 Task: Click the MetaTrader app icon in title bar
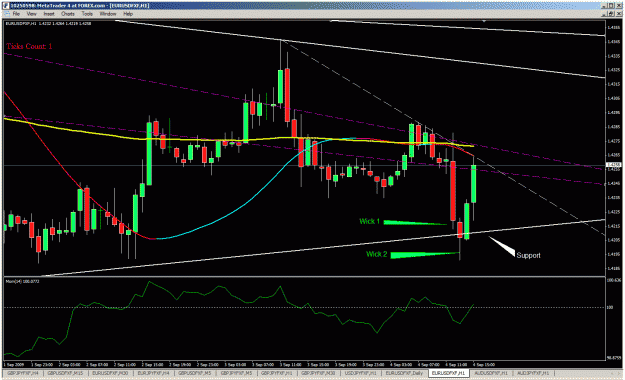click(x=6, y=6)
